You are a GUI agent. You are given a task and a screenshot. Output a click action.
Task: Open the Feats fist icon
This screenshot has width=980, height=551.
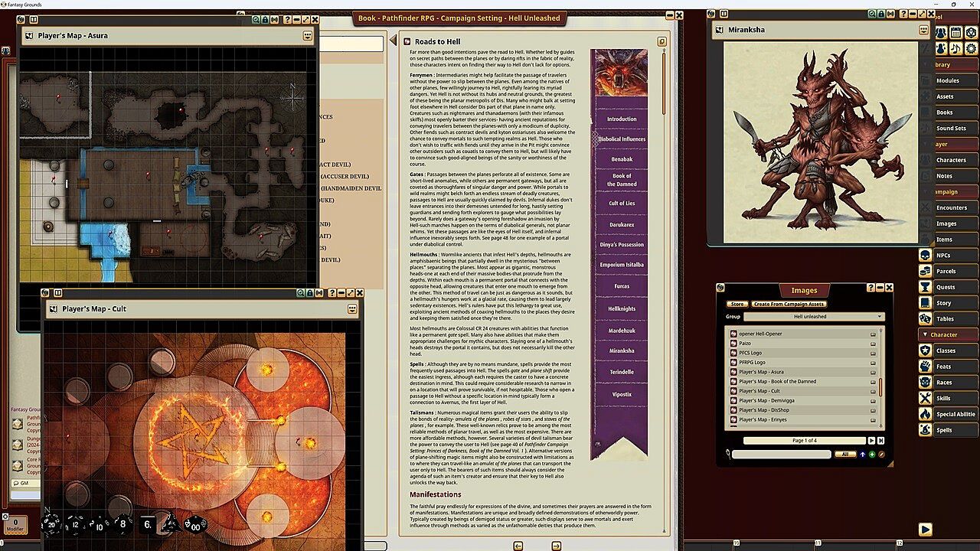[925, 367]
